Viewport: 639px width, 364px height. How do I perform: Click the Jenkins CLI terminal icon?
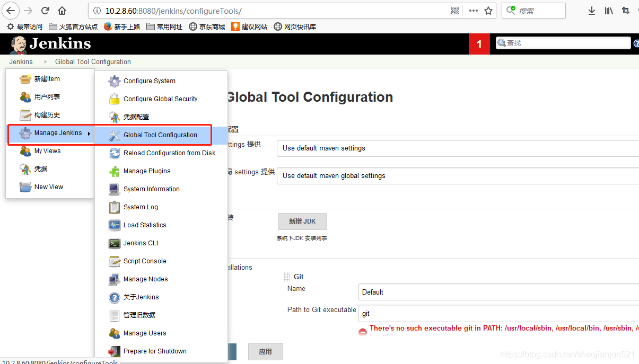(115, 243)
